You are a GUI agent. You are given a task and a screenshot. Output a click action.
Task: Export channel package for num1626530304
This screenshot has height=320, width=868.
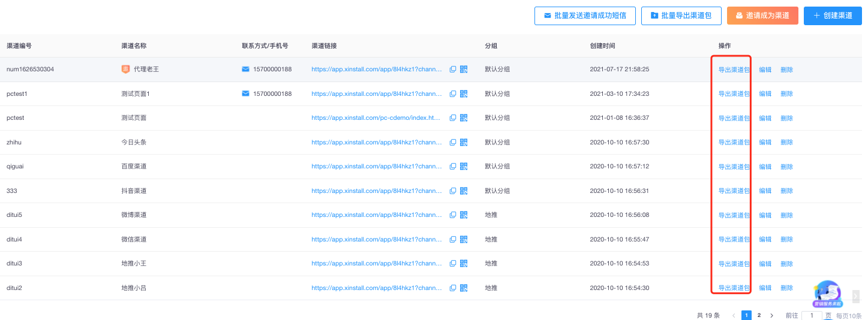(x=734, y=70)
